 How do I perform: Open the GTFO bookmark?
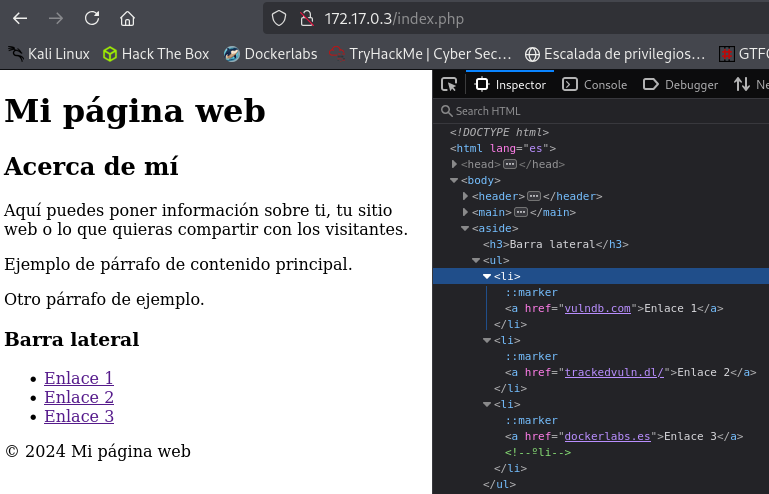pos(743,53)
